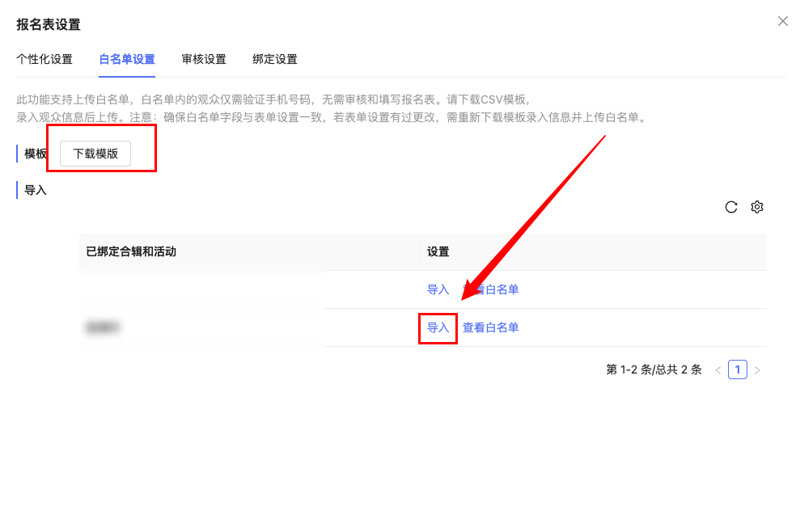Image resolution: width=800 pixels, height=532 pixels.
Task: Click the refresh icon above the table
Action: (x=731, y=207)
